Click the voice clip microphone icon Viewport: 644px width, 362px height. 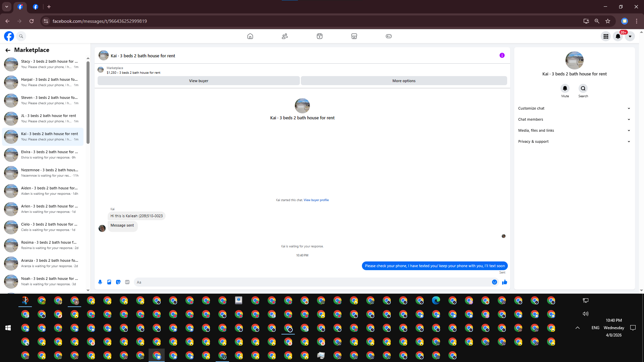point(100,282)
